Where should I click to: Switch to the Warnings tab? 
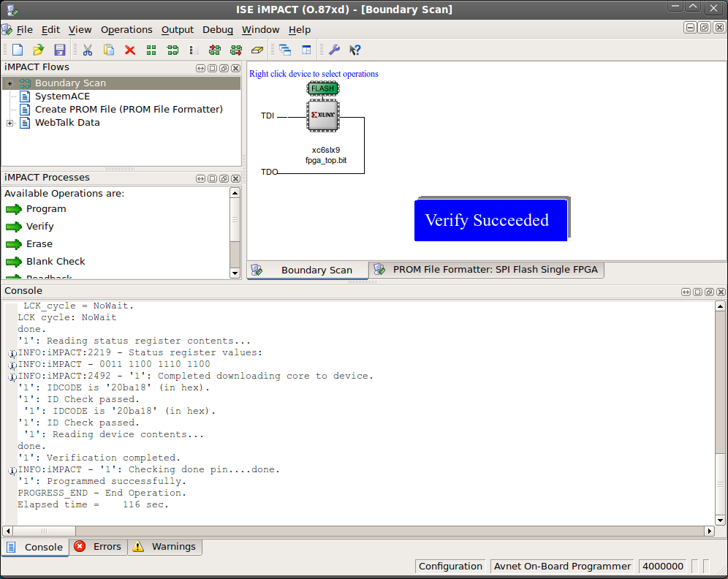164,547
